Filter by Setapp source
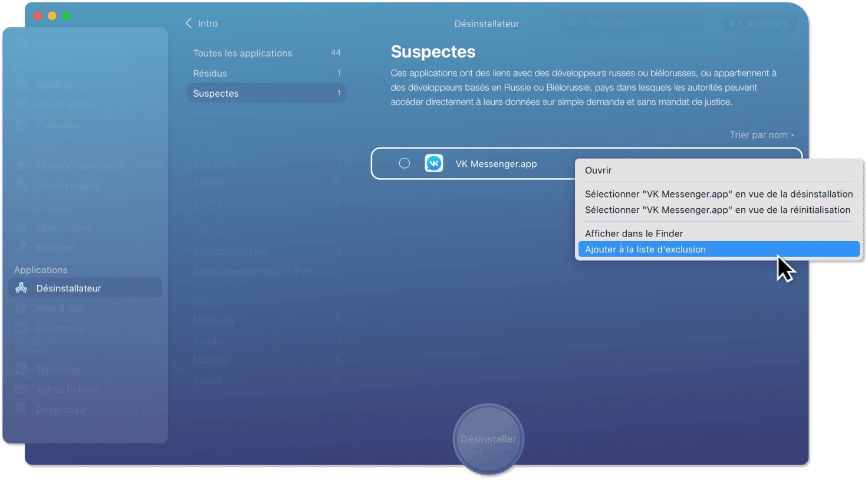The image size is (868, 480). 267,182
